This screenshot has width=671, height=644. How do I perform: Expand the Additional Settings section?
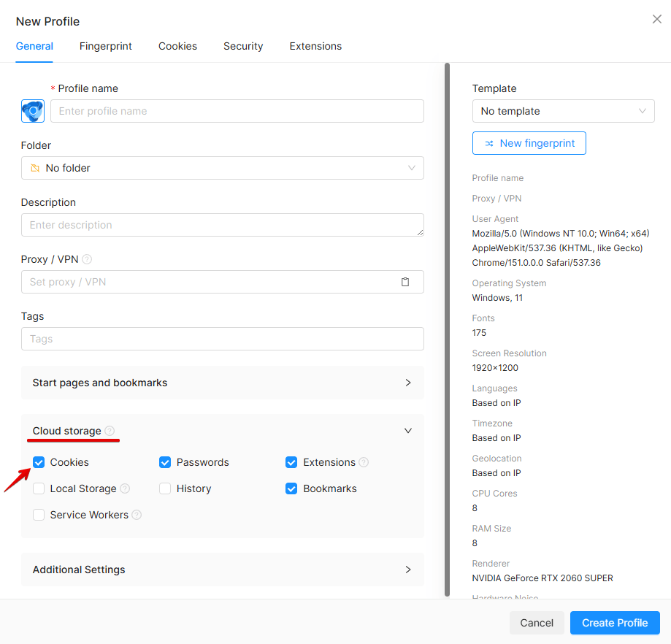pos(223,570)
